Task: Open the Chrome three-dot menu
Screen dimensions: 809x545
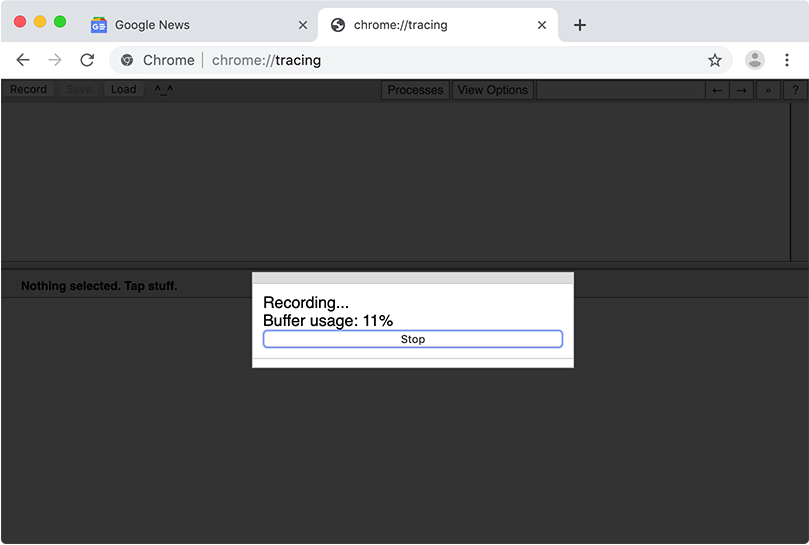Action: click(x=787, y=60)
